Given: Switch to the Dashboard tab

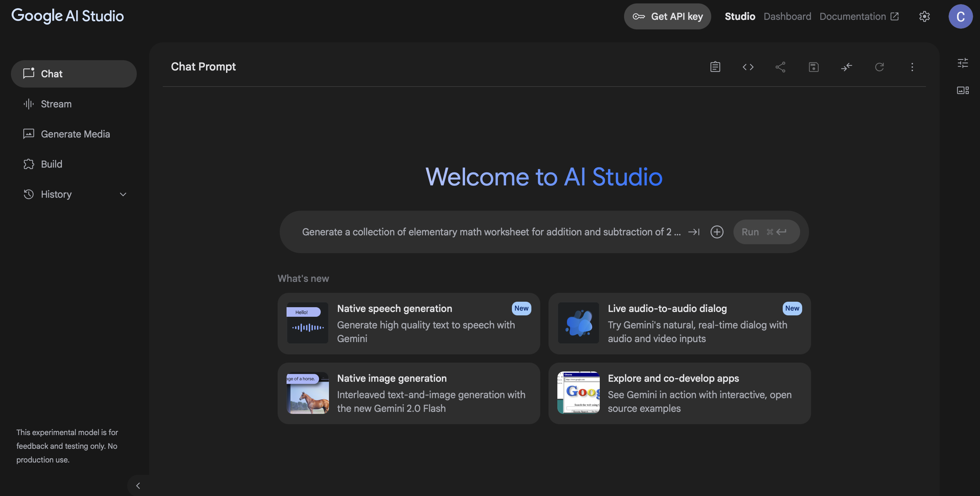Looking at the screenshot, I should 787,16.
